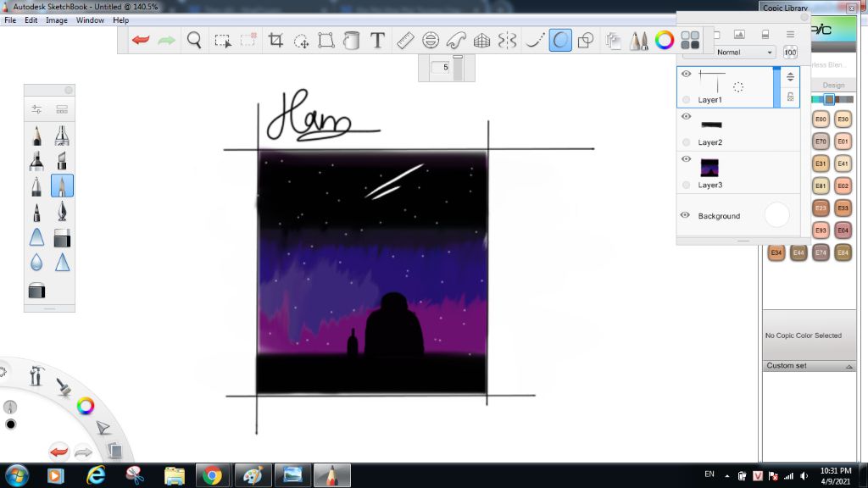The height and width of the screenshot is (488, 868).
Task: Pick Copic color E00
Action: pyautogui.click(x=821, y=119)
